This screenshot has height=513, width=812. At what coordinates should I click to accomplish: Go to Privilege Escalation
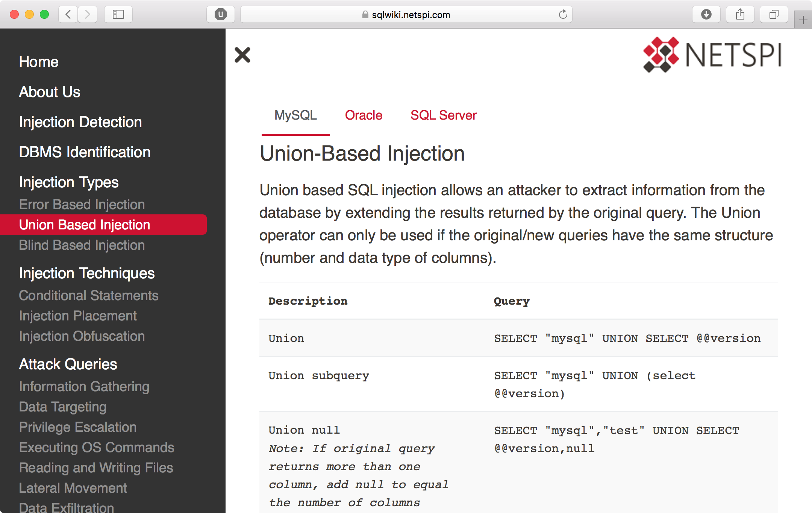[x=78, y=427]
